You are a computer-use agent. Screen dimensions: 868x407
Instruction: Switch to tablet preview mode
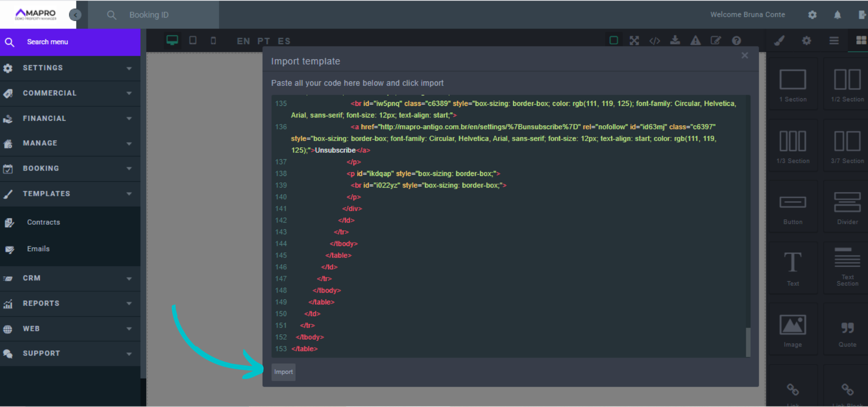pyautogui.click(x=193, y=40)
